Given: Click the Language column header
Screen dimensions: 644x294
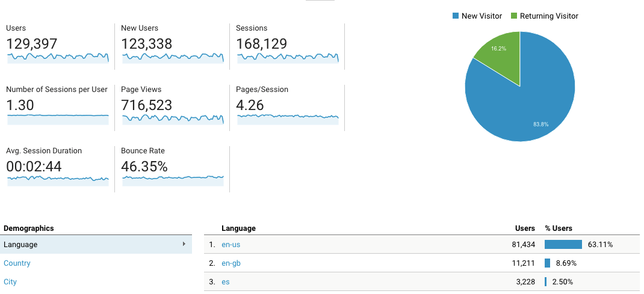Looking at the screenshot, I should 238,228.
